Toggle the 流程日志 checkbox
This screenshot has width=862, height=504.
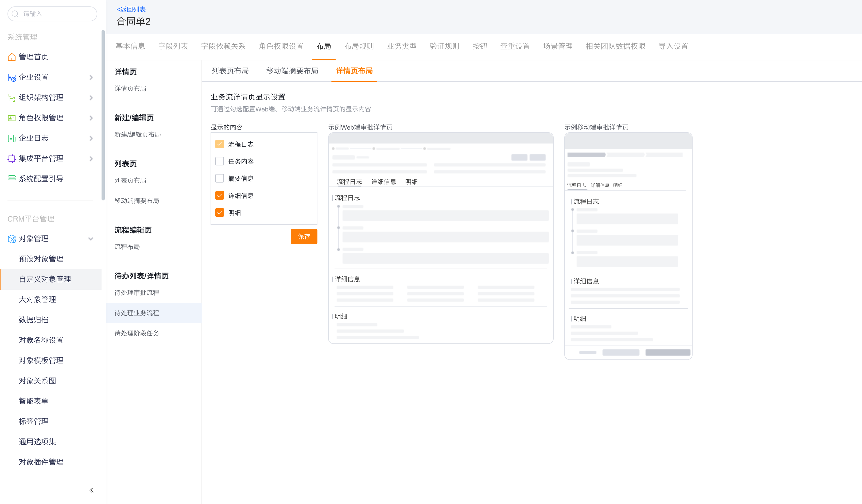coord(220,144)
